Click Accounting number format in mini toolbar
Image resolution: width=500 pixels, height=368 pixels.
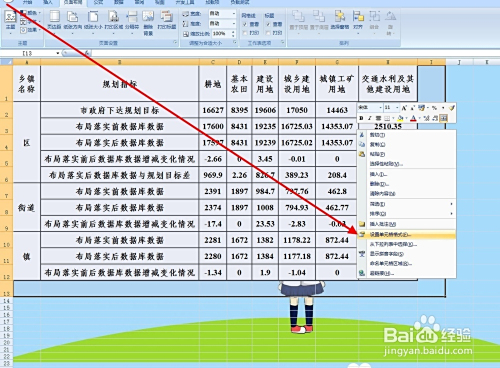coord(421,108)
